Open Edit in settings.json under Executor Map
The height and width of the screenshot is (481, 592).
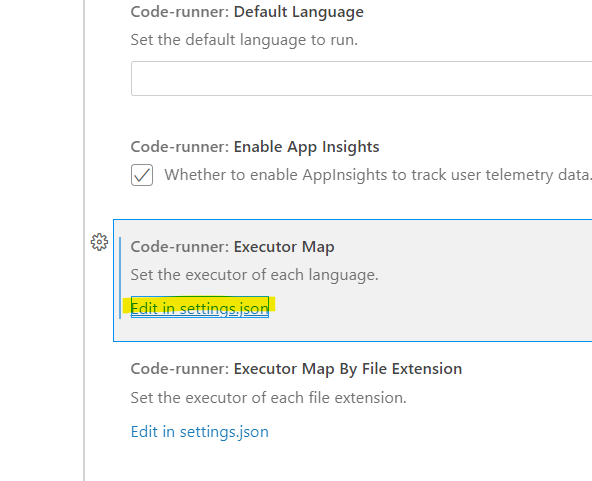[x=200, y=308]
